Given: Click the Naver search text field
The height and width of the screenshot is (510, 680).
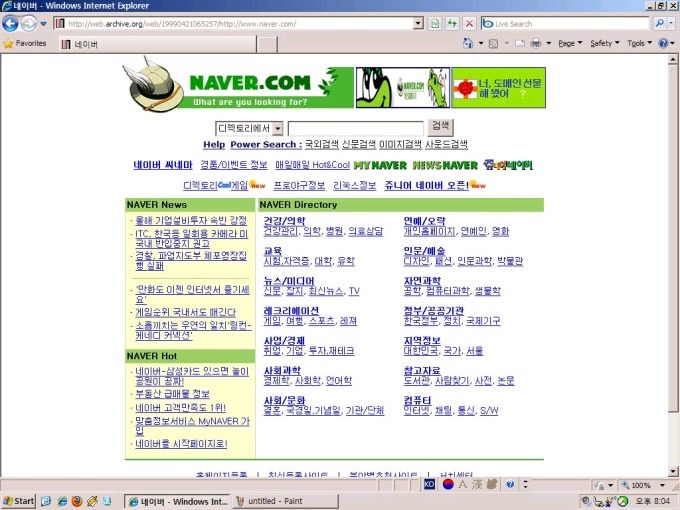Looking at the screenshot, I should pyautogui.click(x=356, y=129).
